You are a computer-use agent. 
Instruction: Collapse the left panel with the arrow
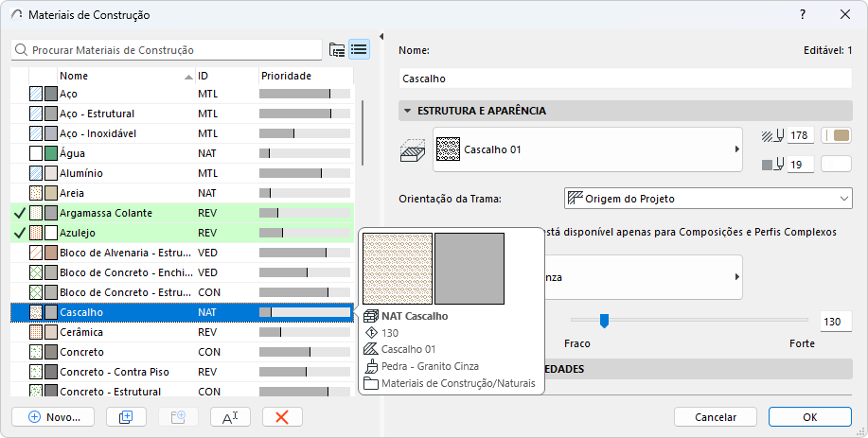381,37
